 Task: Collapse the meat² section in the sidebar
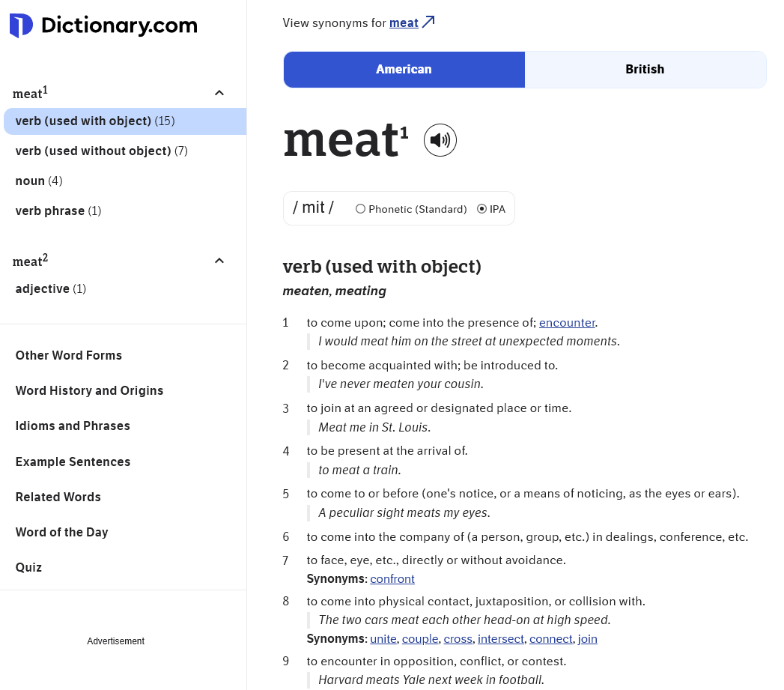tap(219, 261)
